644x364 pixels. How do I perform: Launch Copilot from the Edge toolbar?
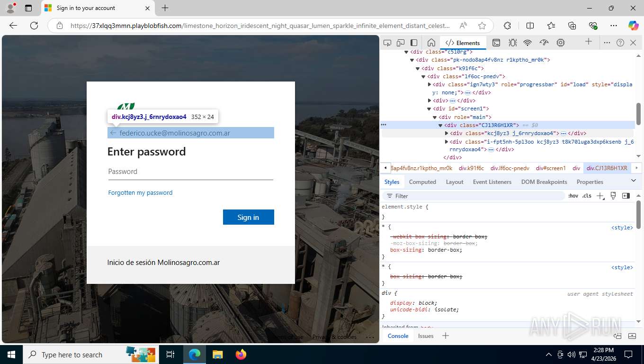coord(633,26)
